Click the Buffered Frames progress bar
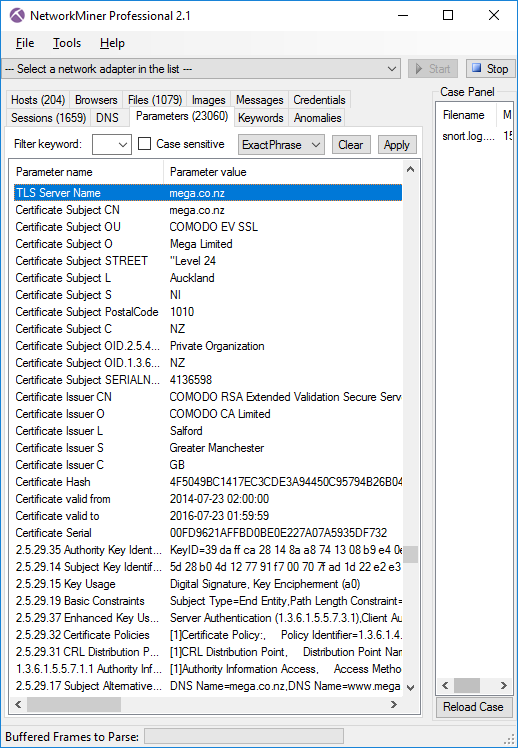 (244, 736)
